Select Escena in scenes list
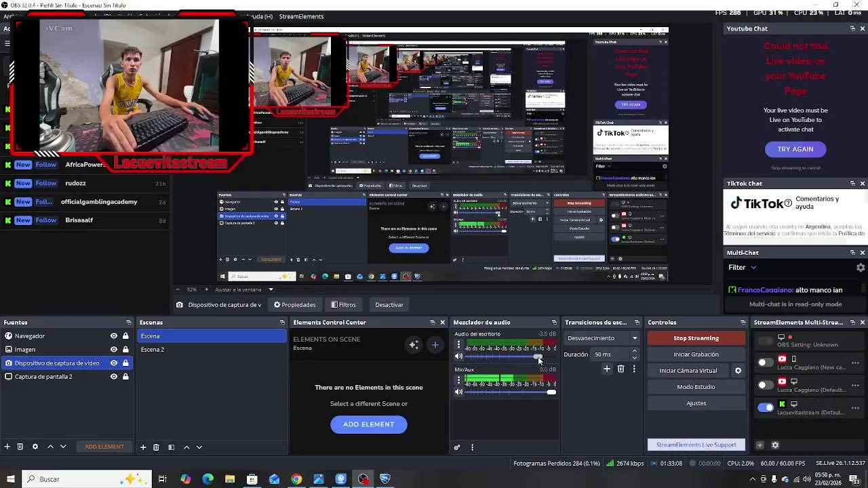The image size is (868, 488). pos(212,336)
